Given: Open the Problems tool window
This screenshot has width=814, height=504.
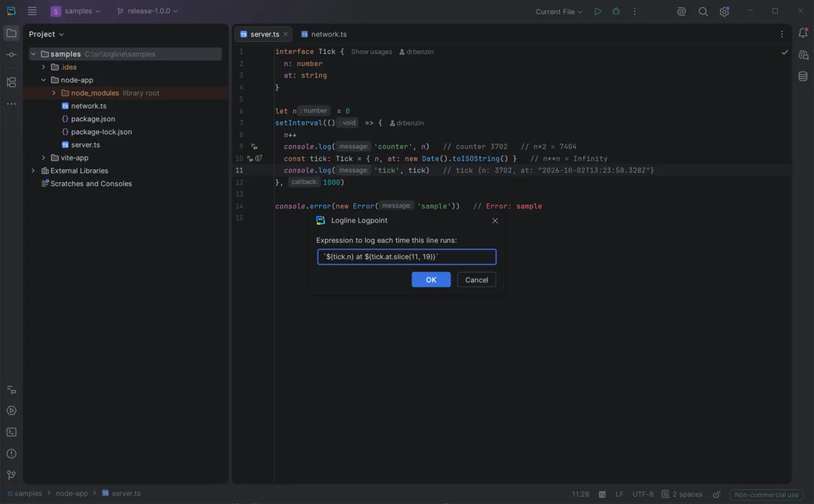Looking at the screenshot, I should 11,454.
